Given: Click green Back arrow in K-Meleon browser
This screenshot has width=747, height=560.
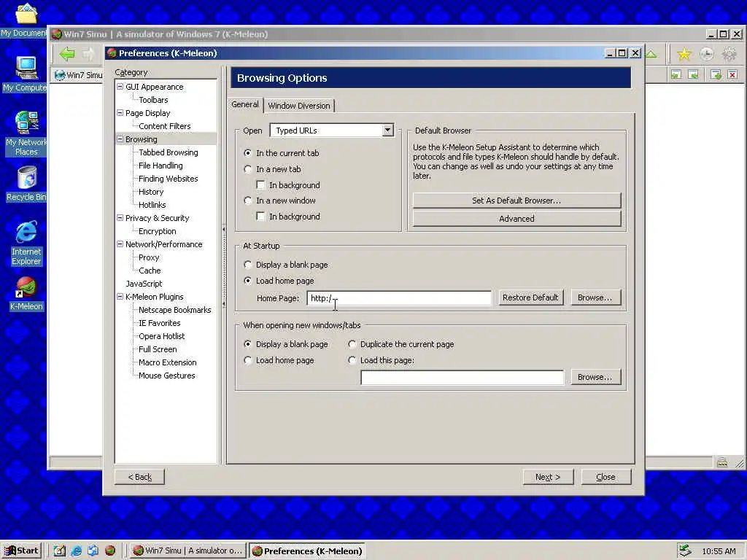Looking at the screenshot, I should pos(67,54).
